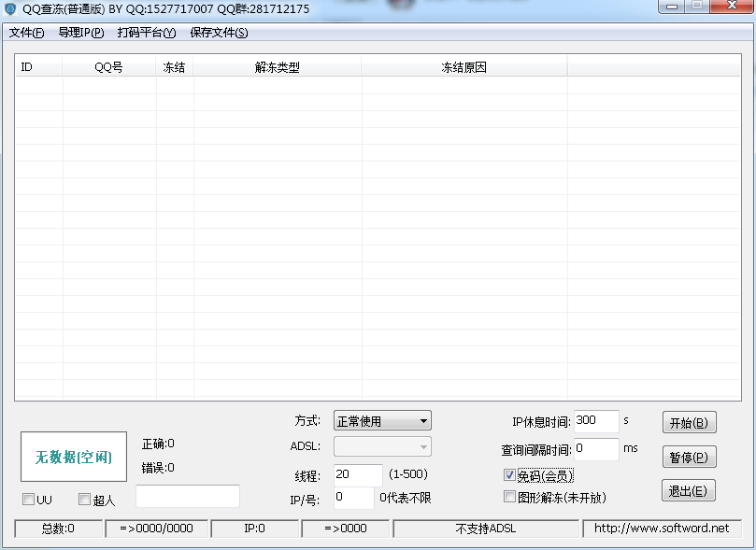This screenshot has width=756, height=550.
Task: Click the 错误:0 counter text
Action: (158, 468)
